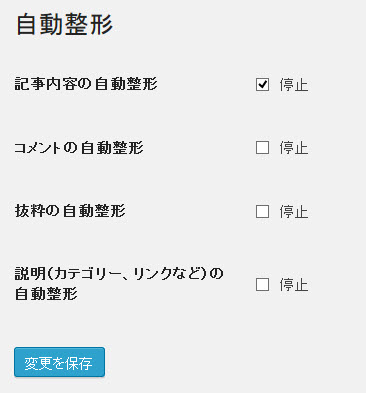Toggle the bottom 停止 checkbox above 変更を保存
Viewport: 366px width, 393px height.
[262, 285]
